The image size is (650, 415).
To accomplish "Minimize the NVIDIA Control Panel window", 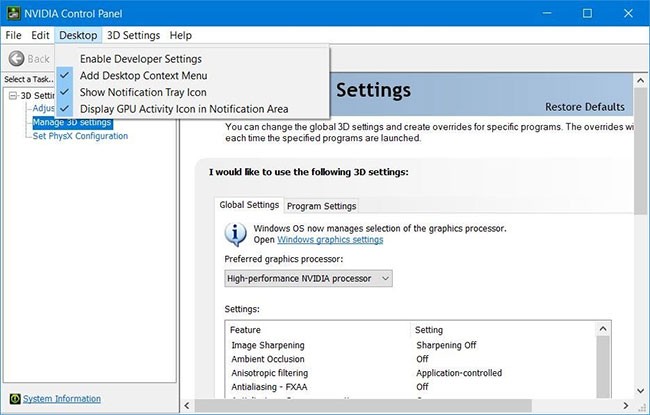I will 547,13.
